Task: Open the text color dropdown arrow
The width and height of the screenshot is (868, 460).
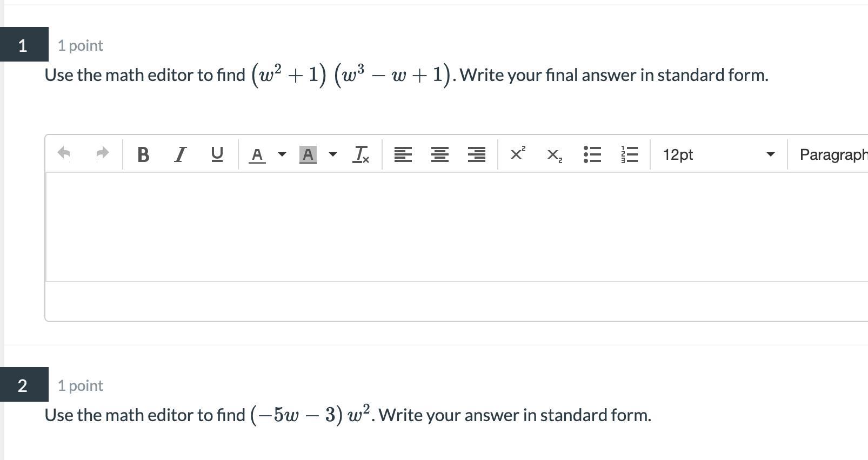Action: [x=282, y=154]
